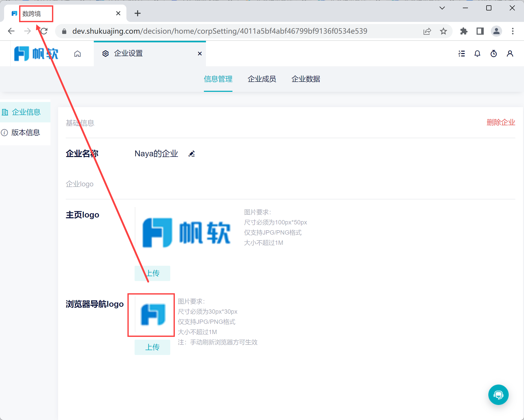
Task: Toggle the browser side panel icon
Action: pyautogui.click(x=480, y=31)
